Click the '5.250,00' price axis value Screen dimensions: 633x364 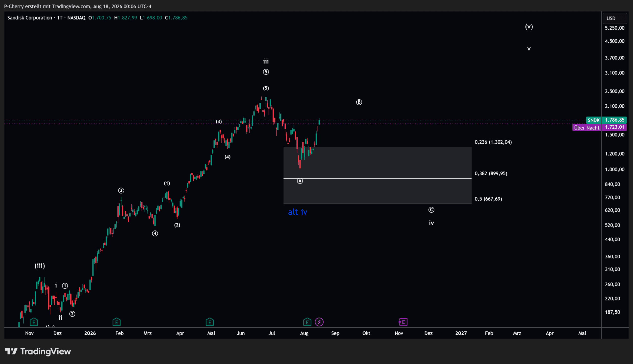pos(614,28)
